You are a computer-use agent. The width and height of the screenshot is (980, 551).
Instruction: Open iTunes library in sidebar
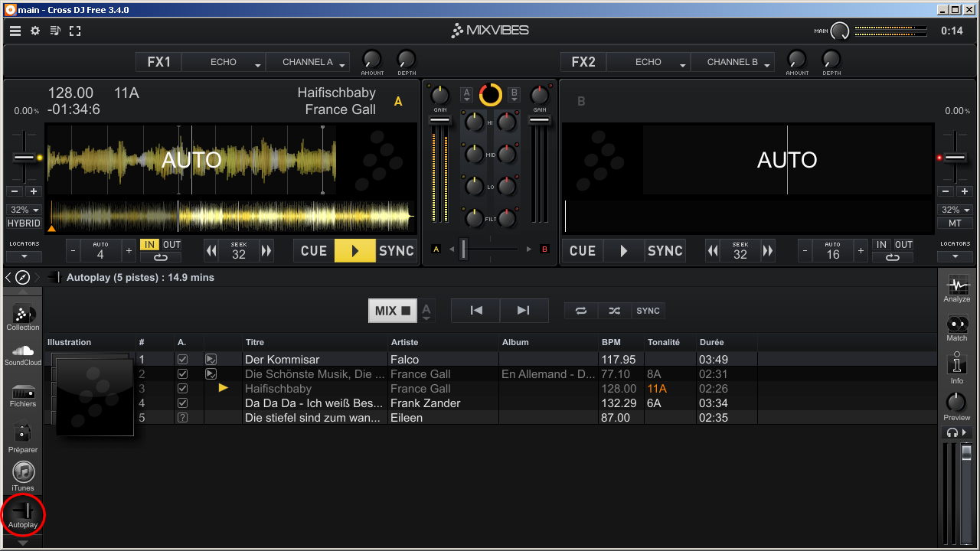[23, 477]
